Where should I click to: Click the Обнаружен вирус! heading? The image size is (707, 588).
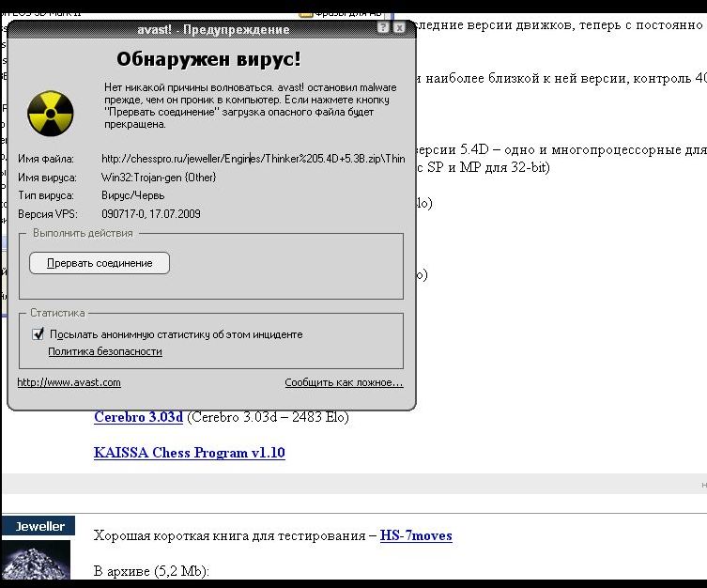(208, 60)
